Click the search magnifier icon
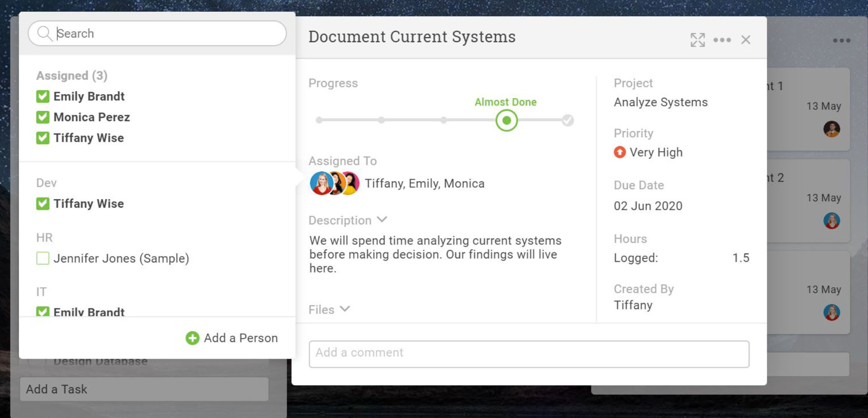Viewport: 868px width, 418px height. coord(44,33)
